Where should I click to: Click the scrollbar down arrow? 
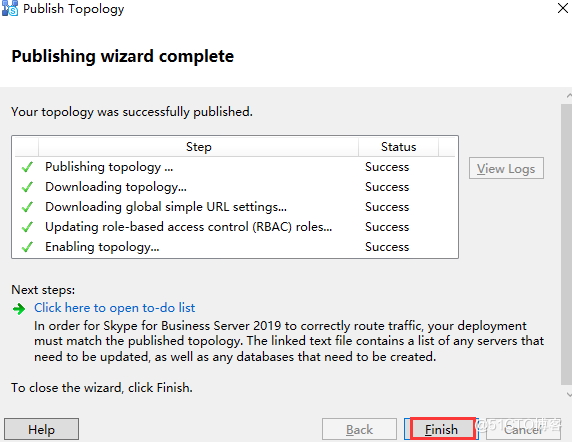click(x=568, y=395)
